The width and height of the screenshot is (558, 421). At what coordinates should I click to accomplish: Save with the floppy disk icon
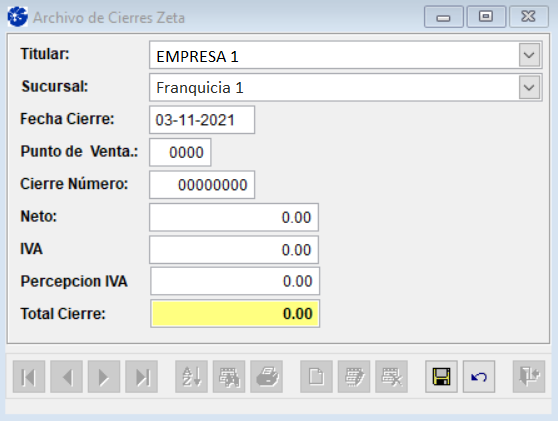[441, 377]
